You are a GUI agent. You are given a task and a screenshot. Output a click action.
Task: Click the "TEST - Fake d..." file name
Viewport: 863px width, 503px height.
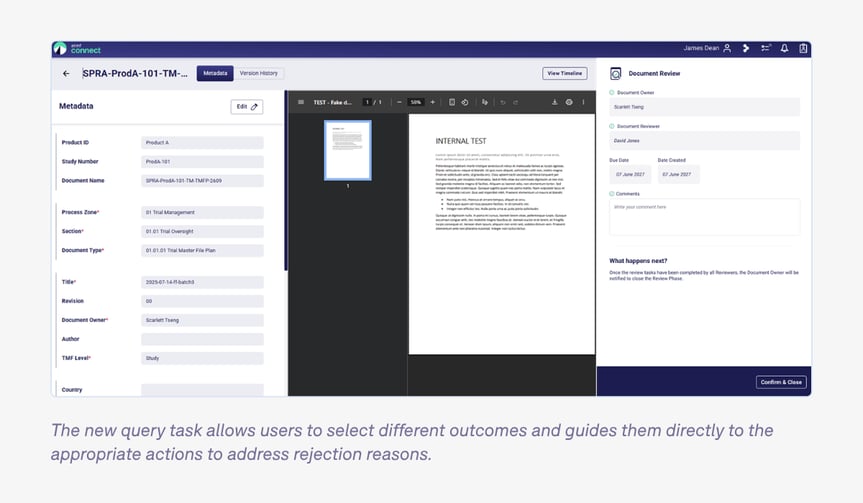pos(332,102)
